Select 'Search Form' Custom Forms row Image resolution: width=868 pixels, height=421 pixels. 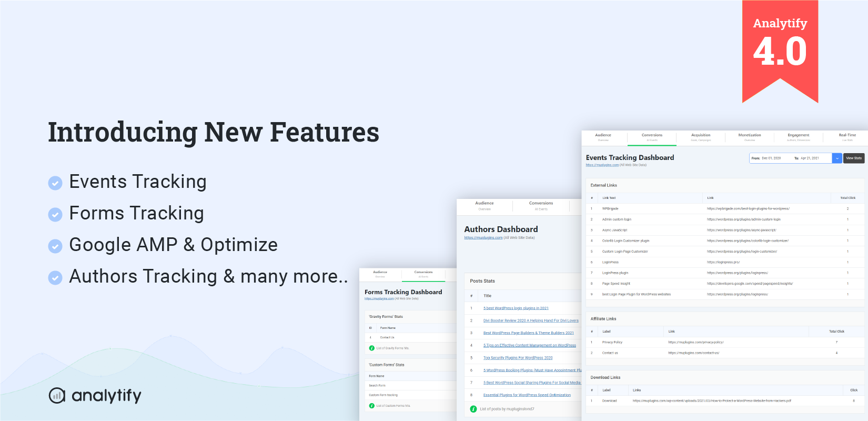click(377, 385)
